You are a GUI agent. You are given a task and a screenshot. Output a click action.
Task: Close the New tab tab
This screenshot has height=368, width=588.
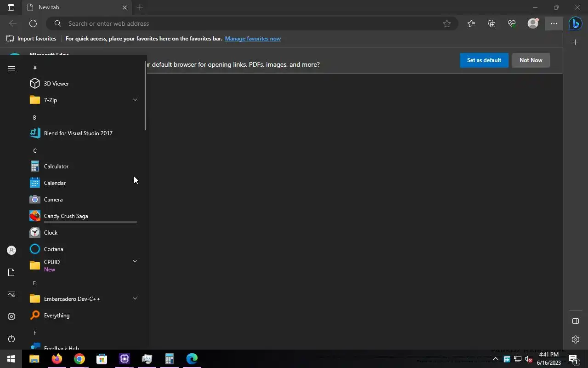(x=124, y=7)
